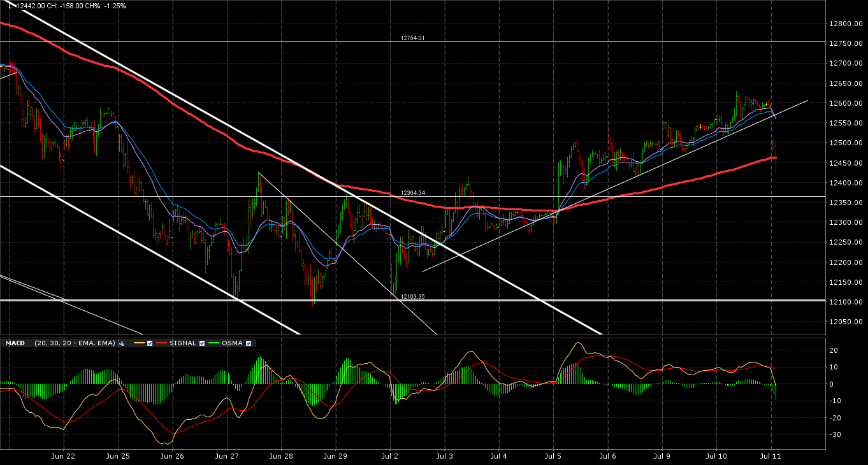This screenshot has width=868, height=465.
Task: Toggle the SIGNAL line checkbox
Action: pyautogui.click(x=202, y=343)
